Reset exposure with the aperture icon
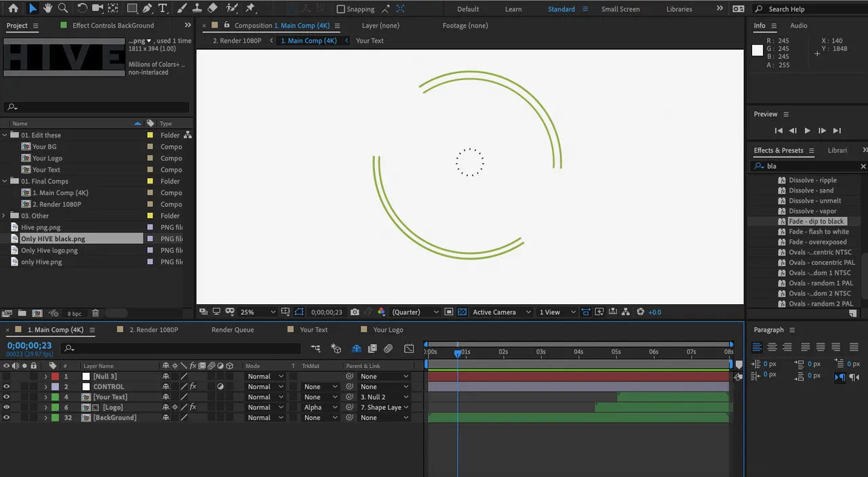 [x=641, y=312]
